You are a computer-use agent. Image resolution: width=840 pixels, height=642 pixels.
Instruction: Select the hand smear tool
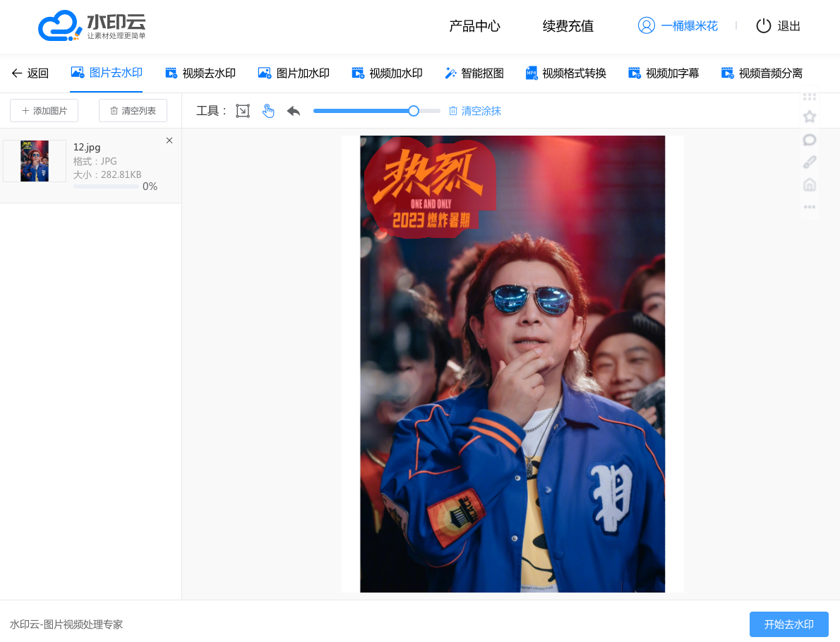(x=268, y=111)
